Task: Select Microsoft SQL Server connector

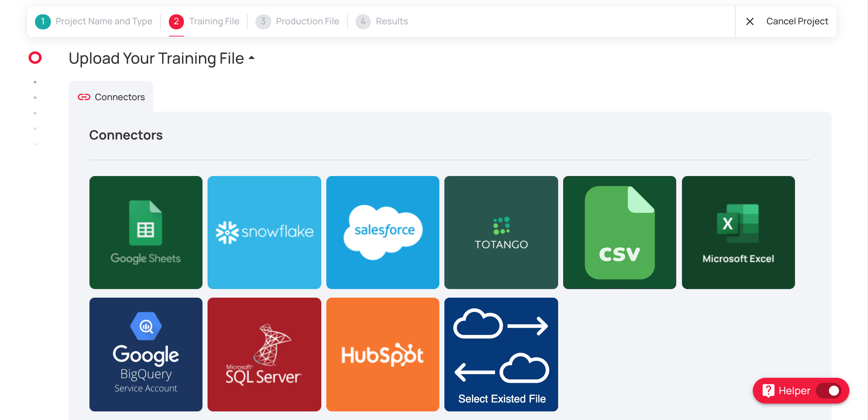Action: (264, 354)
